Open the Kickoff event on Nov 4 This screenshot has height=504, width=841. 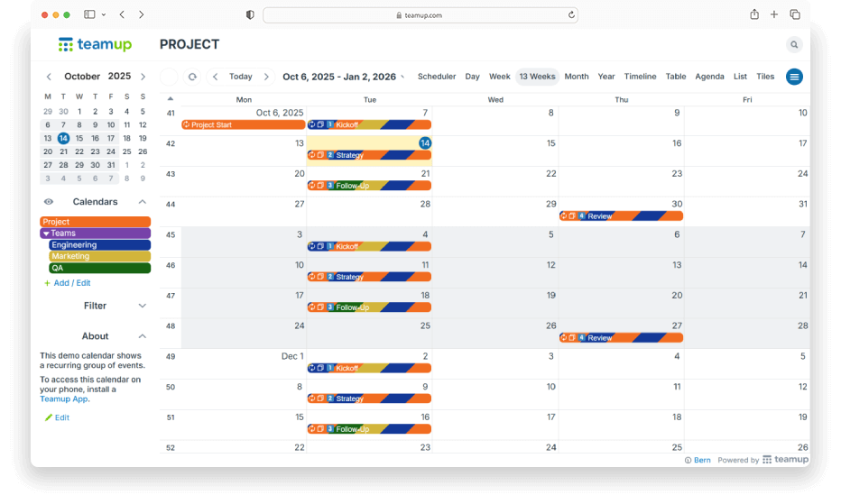pyautogui.click(x=370, y=247)
